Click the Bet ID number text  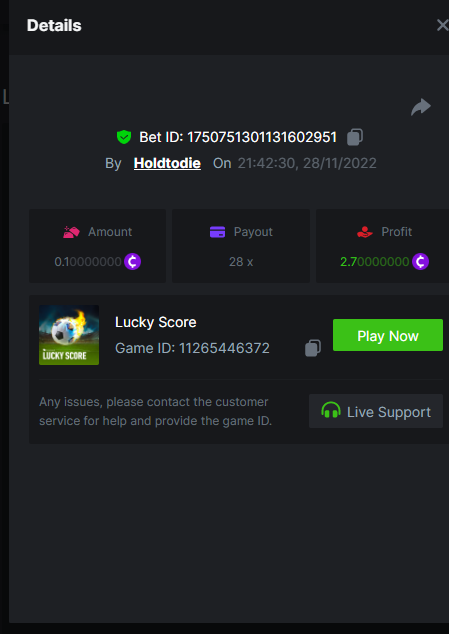pos(262,137)
